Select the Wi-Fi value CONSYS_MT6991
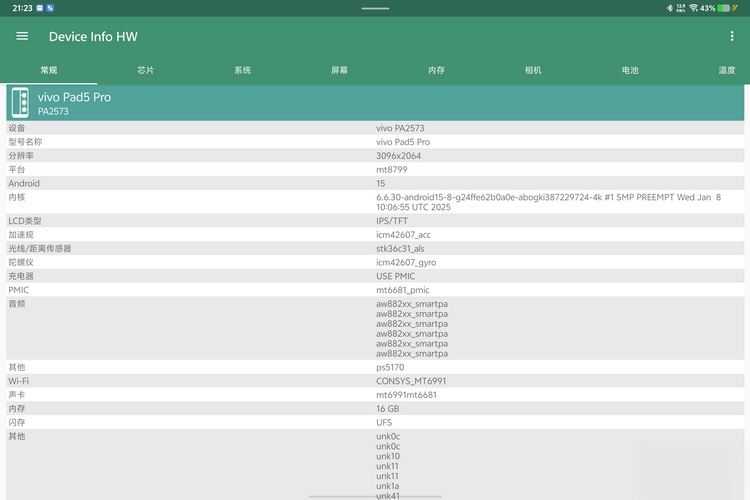Viewport: 750px width, 500px height. tap(411, 381)
